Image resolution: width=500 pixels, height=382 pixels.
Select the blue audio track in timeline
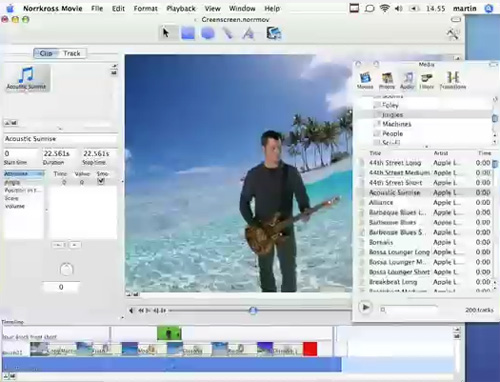tap(172, 364)
